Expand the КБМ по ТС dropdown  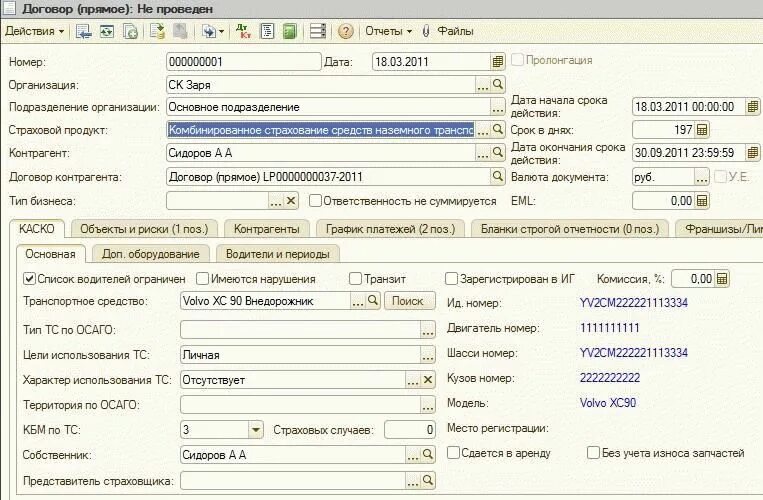pos(256,429)
